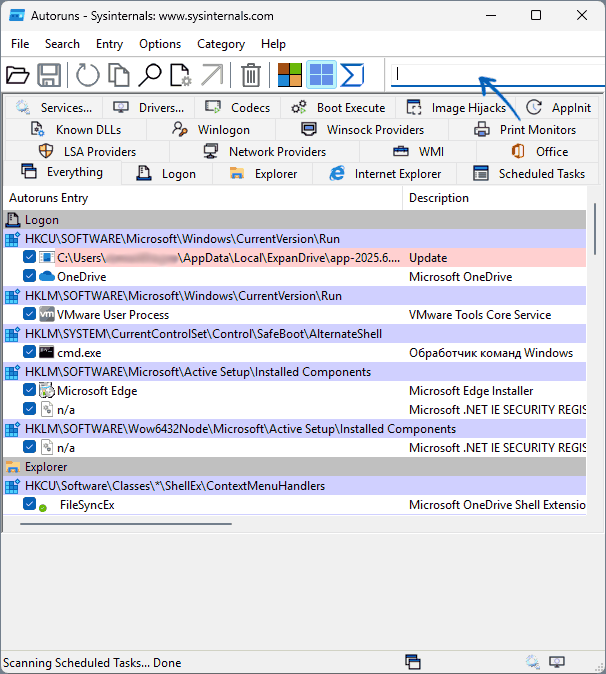Switch to the AppInit tab

pyautogui.click(x=558, y=107)
